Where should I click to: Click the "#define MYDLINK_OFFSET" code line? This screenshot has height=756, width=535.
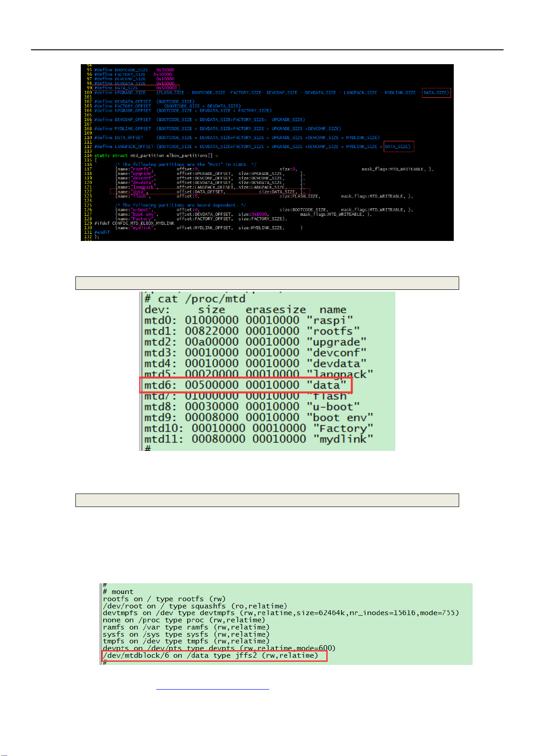217,129
